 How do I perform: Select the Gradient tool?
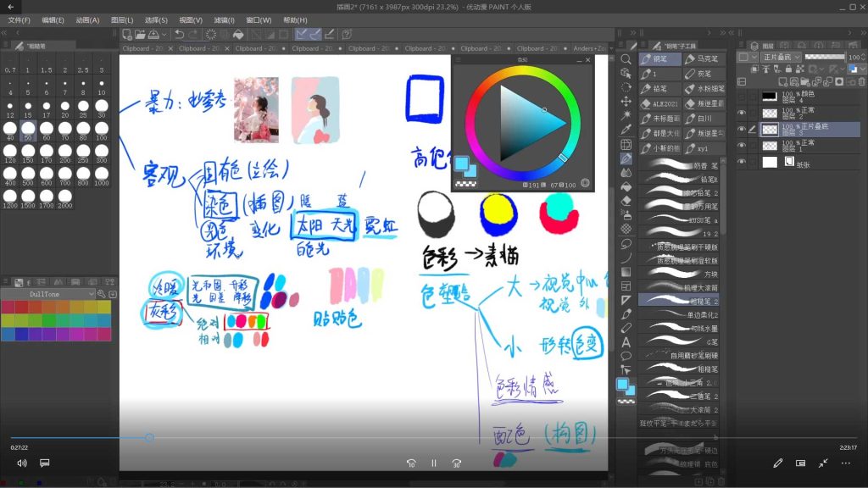pos(626,272)
